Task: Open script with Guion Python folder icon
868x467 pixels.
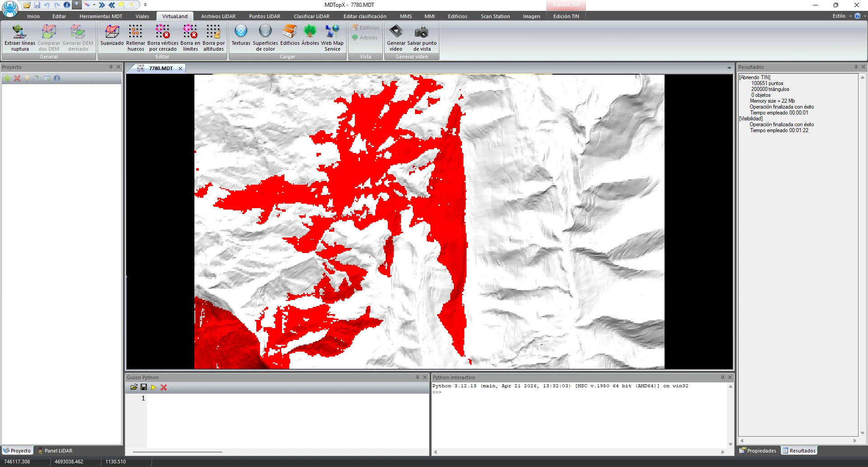Action: point(134,387)
